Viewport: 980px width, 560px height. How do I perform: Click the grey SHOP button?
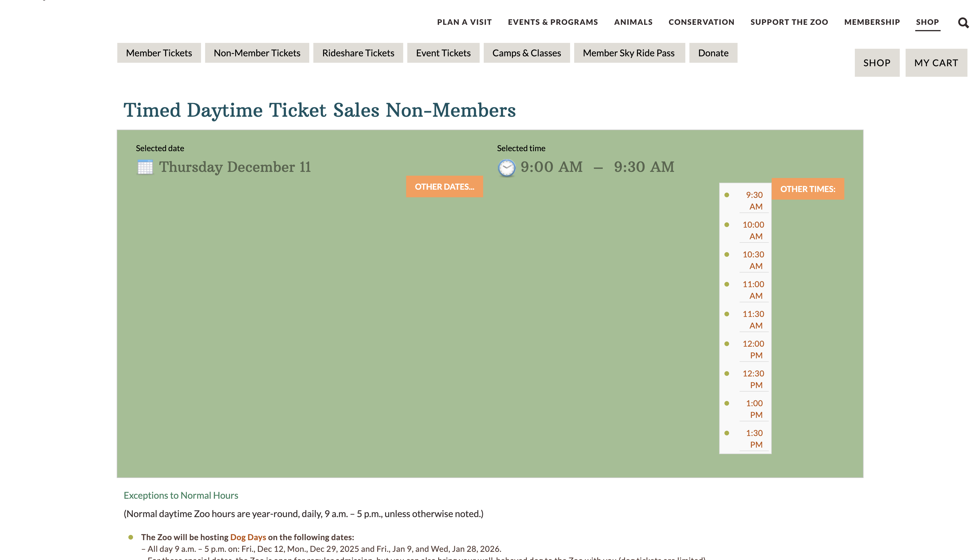click(877, 63)
